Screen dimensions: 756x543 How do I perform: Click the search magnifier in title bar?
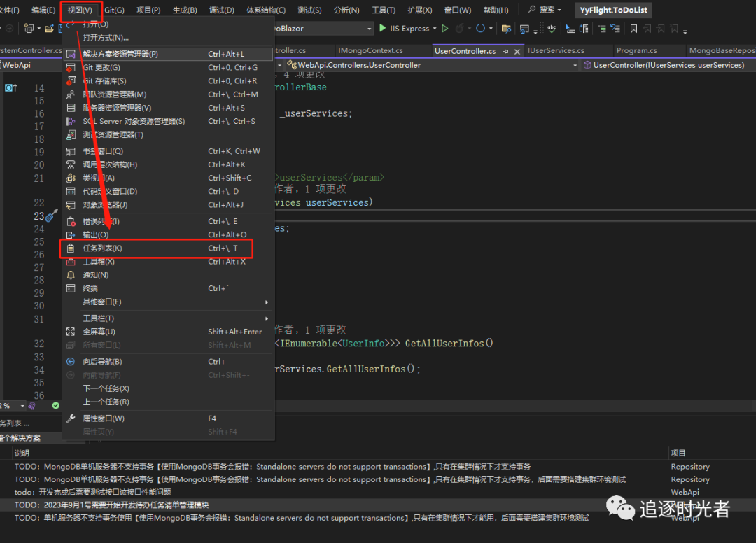(532, 9)
